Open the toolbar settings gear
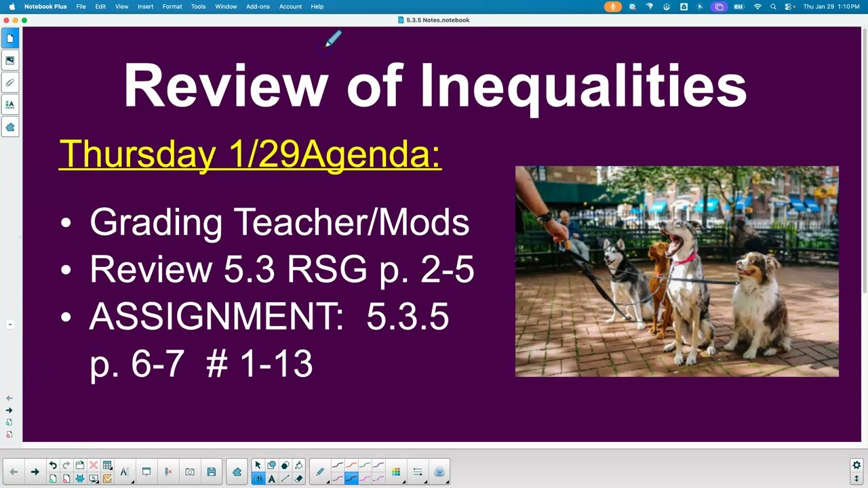868x488 pixels. click(856, 465)
